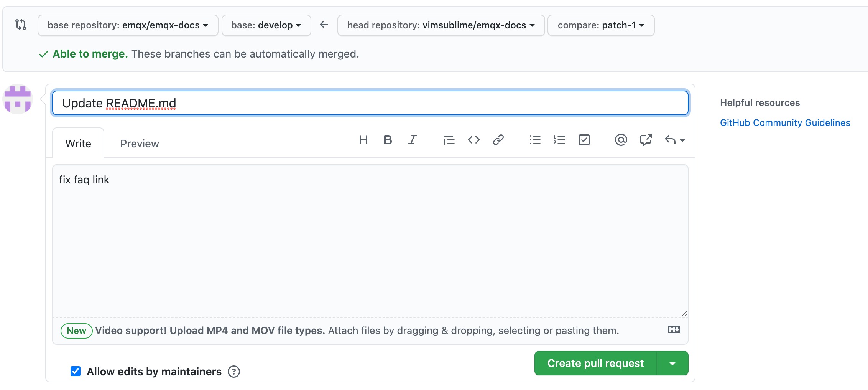
Task: Insert a heading with the H icon
Action: pyautogui.click(x=363, y=140)
